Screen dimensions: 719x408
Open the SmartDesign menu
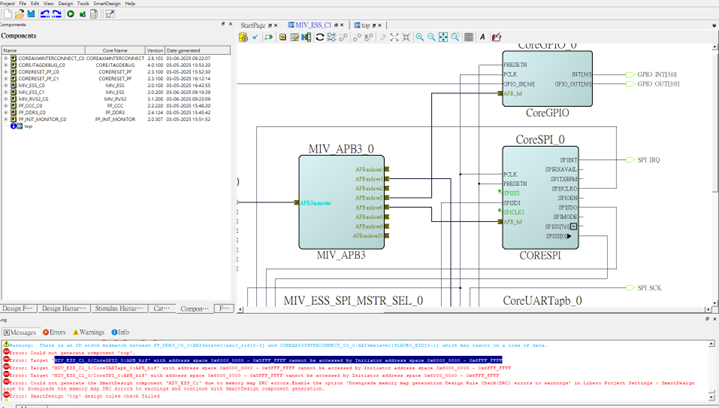point(106,4)
